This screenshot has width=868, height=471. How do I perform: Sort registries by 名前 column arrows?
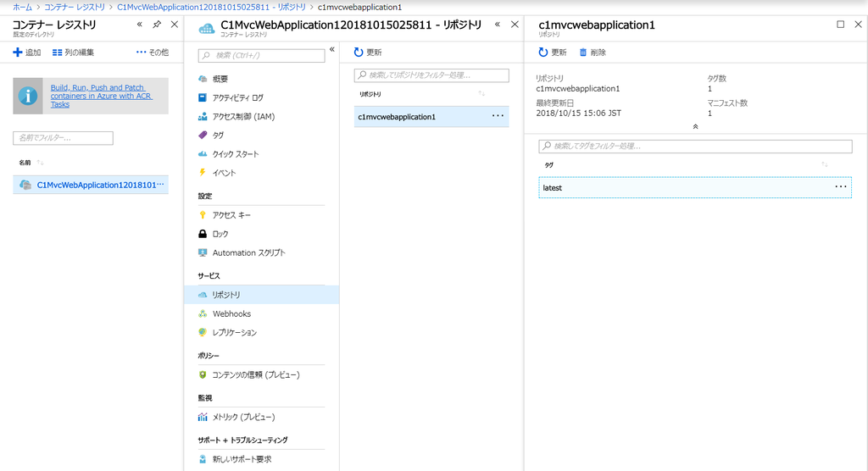pos(40,163)
